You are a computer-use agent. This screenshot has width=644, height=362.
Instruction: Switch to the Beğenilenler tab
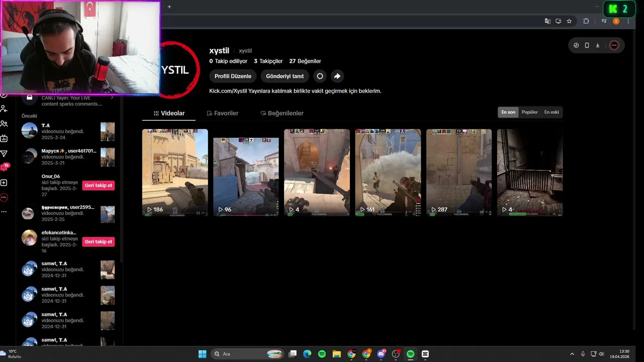coord(282,113)
